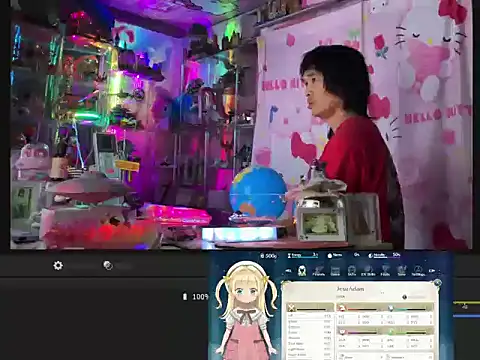Image resolution: width=480 pixels, height=360 pixels.
Task: Open the Skills tab in game menu
Action: pos(352,271)
